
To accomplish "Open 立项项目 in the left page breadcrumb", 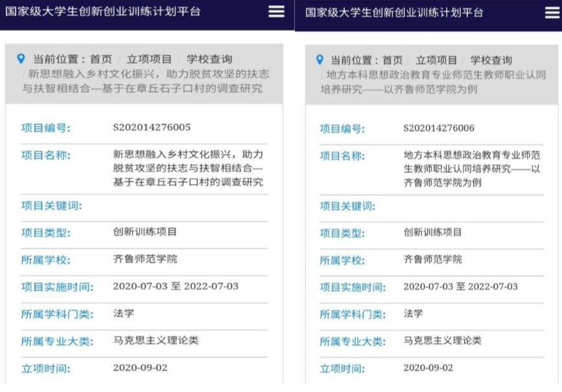I will click(149, 60).
